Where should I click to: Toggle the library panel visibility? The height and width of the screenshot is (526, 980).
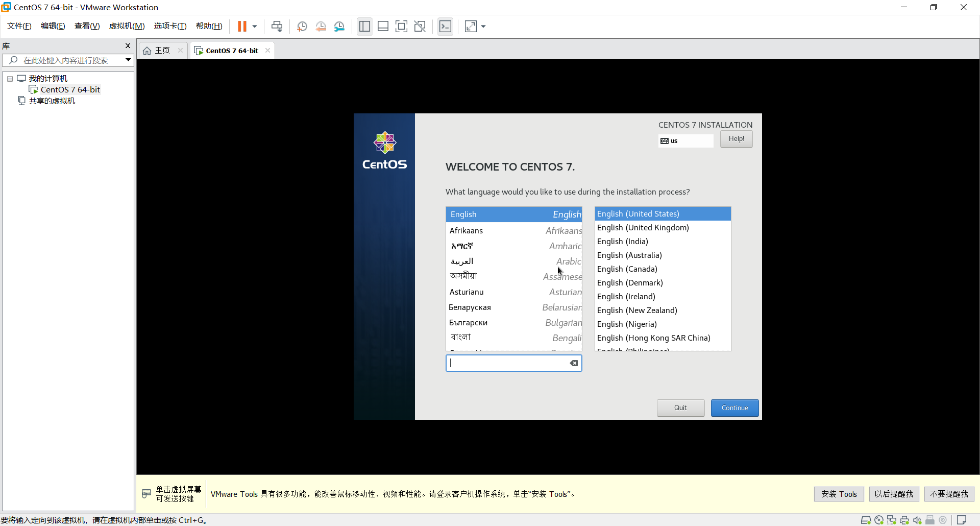[364, 26]
